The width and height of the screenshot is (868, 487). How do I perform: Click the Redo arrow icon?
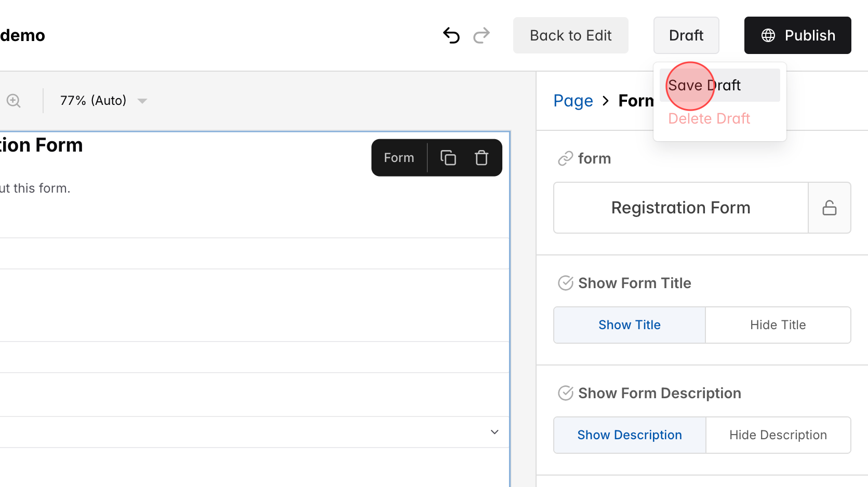482,35
